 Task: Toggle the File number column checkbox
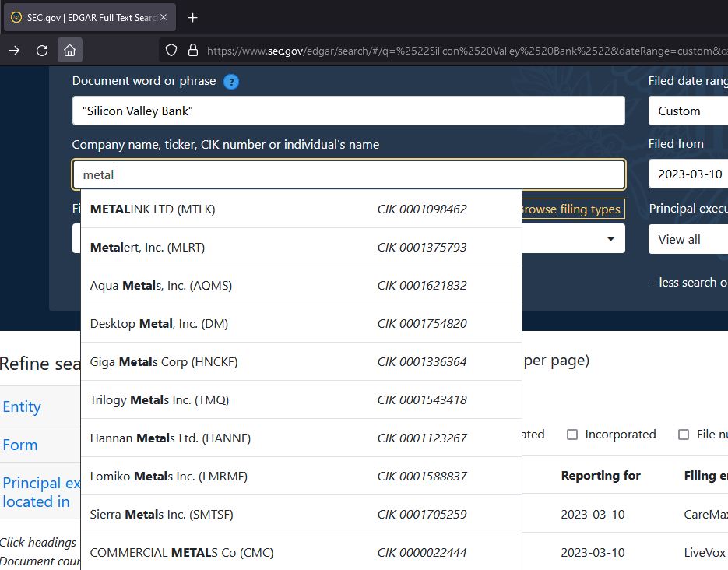tap(684, 435)
